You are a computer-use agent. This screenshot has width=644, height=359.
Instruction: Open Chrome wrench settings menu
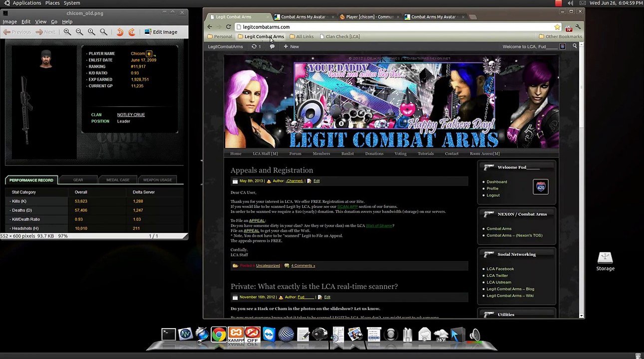click(578, 27)
